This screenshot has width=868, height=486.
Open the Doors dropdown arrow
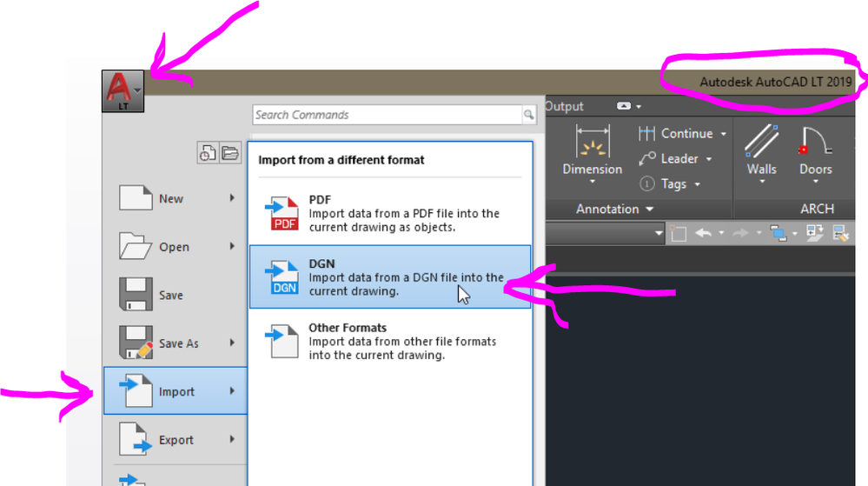pos(815,182)
